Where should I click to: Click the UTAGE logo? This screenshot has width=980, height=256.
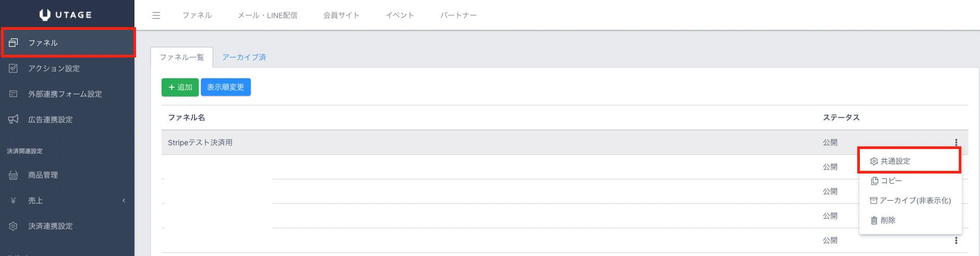66,15
